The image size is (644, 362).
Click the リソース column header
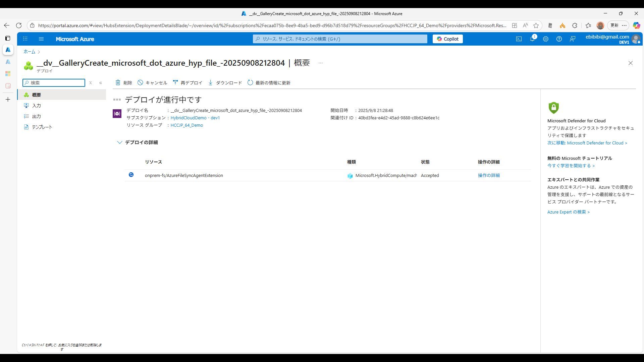[153, 162]
